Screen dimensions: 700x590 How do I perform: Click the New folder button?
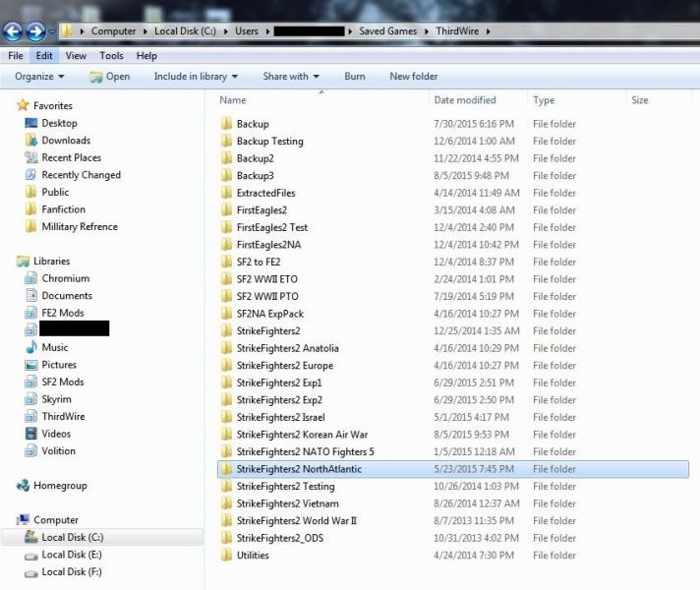413,77
